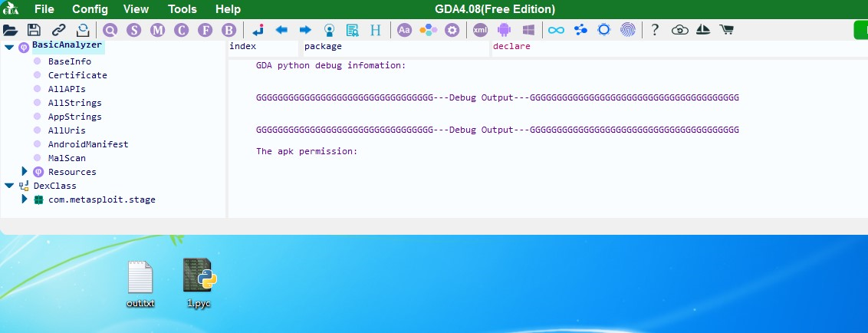Screen dimensions: 868x333
Task: Expand the Resources tree node
Action: tap(25, 171)
